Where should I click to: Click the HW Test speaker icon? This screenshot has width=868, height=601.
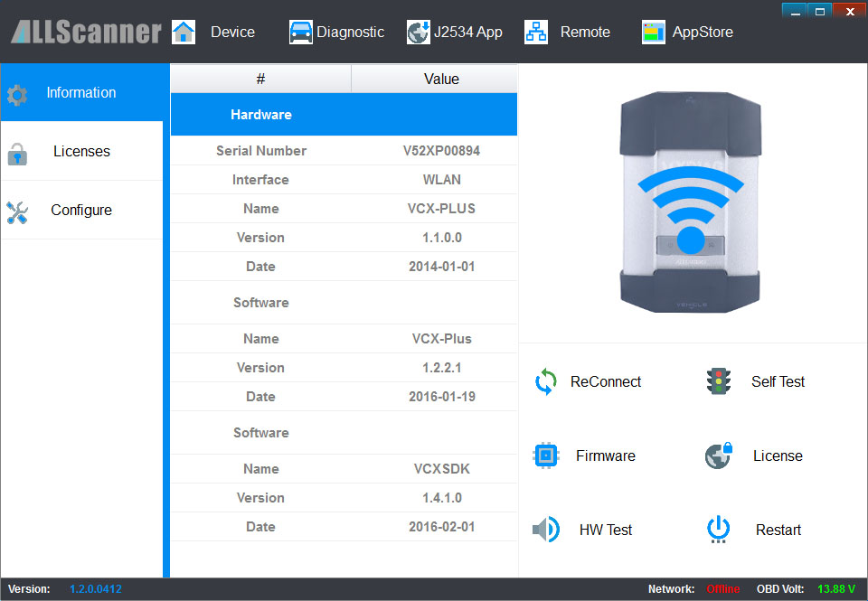(546, 530)
